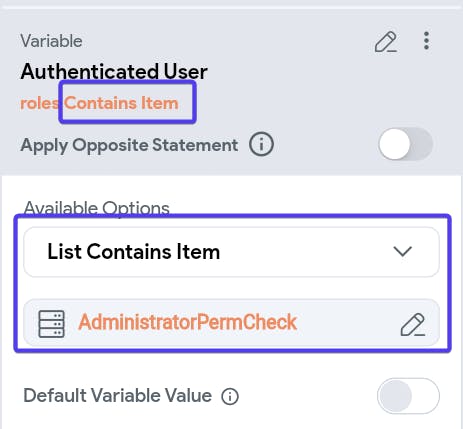Click the orange 'Contains Item' operator text

121,103
